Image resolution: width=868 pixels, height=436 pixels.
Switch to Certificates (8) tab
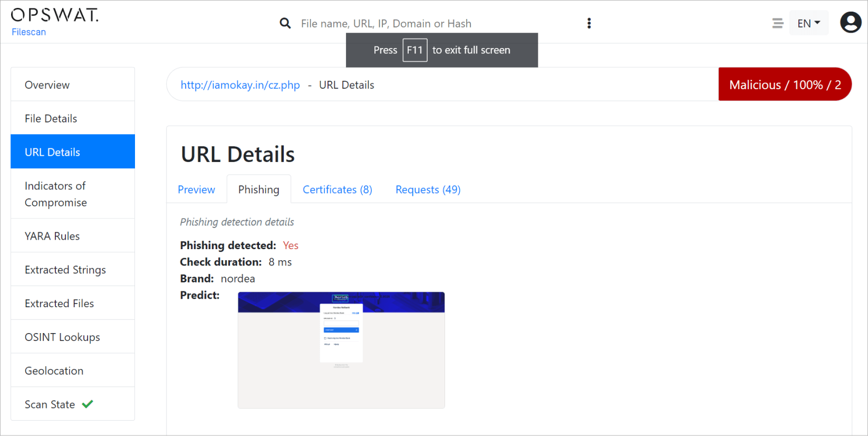(337, 189)
